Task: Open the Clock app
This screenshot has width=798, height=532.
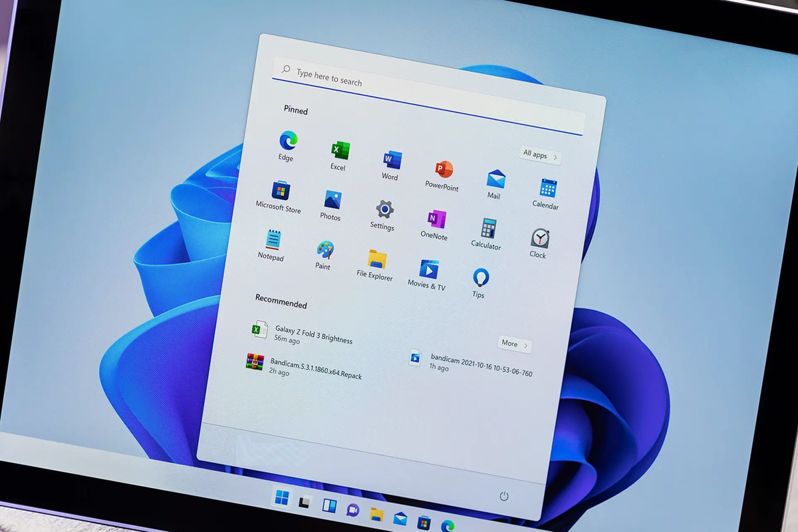Action: tap(539, 243)
